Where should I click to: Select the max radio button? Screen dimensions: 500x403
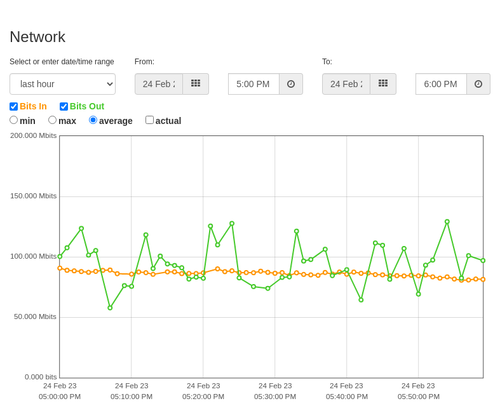coord(52,120)
